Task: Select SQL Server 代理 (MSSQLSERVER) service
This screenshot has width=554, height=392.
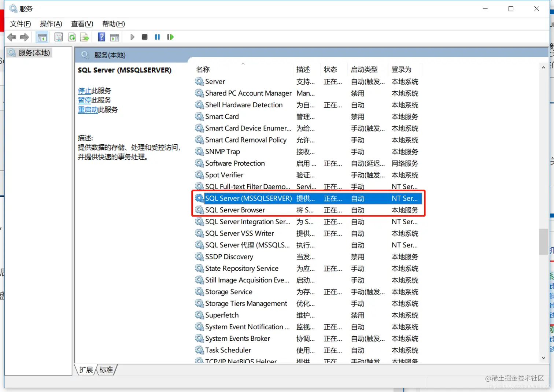Action: (308, 245)
